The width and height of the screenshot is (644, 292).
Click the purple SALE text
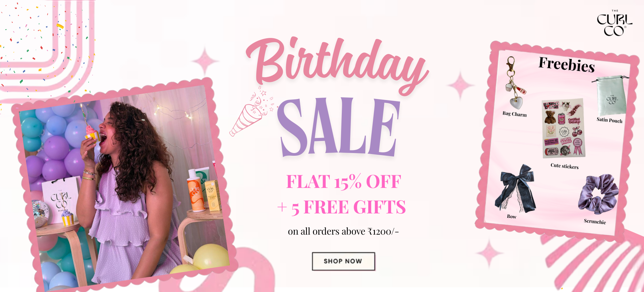[x=339, y=127]
